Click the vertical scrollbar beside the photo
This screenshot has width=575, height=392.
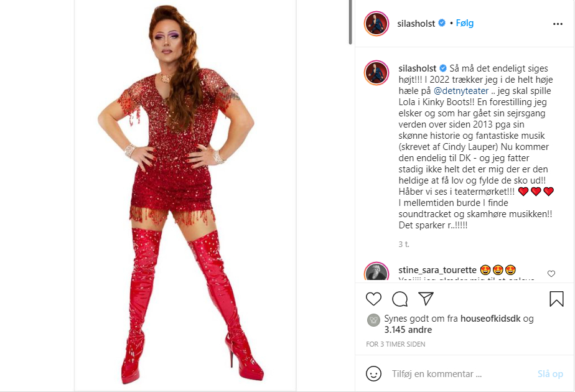[x=350, y=22]
